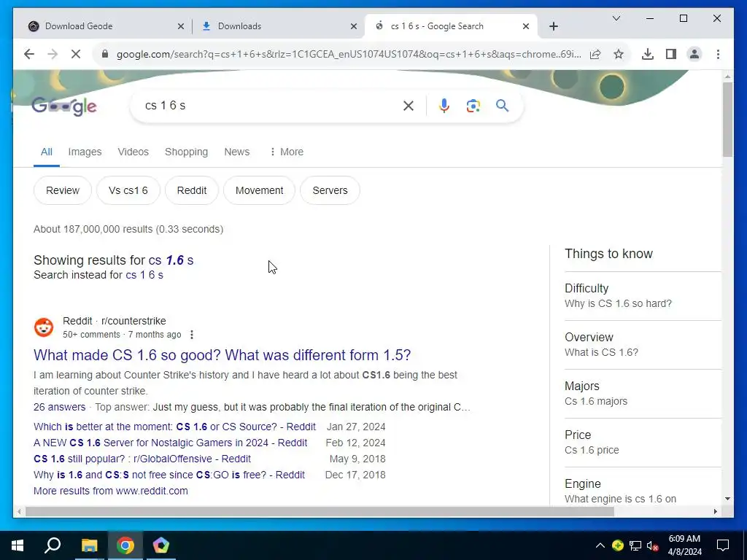The width and height of the screenshot is (747, 560).
Task: Close the Google Search tab
Action: 526,26
